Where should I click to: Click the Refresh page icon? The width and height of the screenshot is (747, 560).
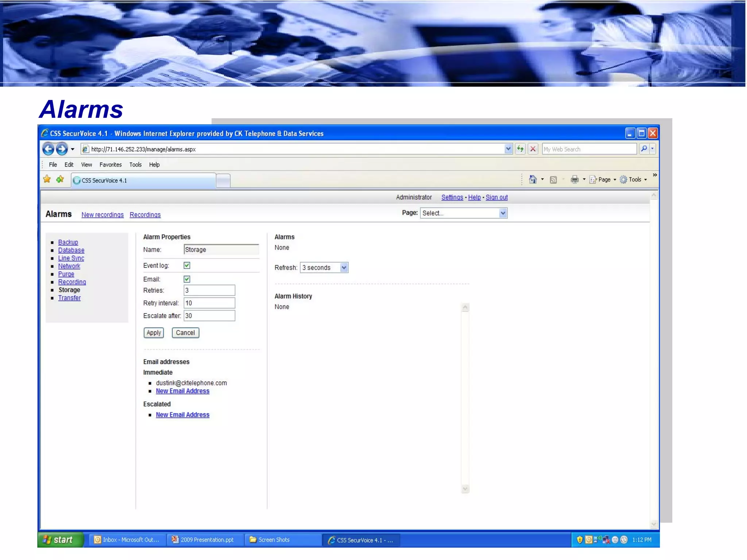click(520, 149)
